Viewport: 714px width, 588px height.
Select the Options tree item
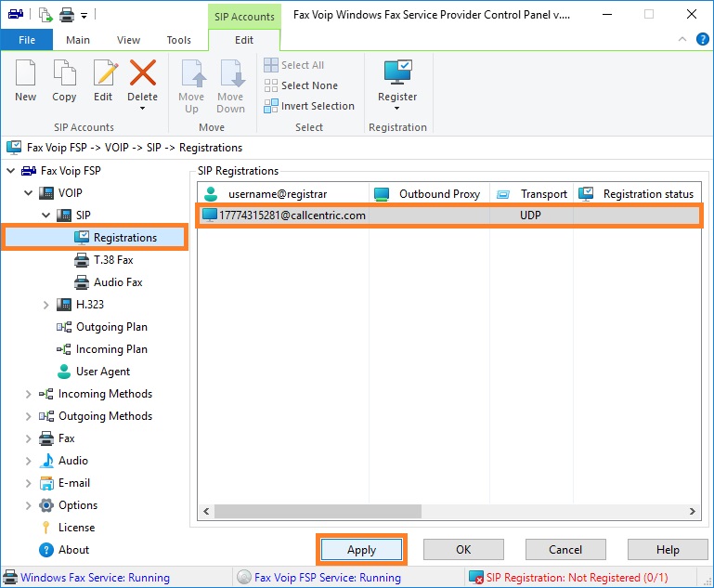[68, 505]
